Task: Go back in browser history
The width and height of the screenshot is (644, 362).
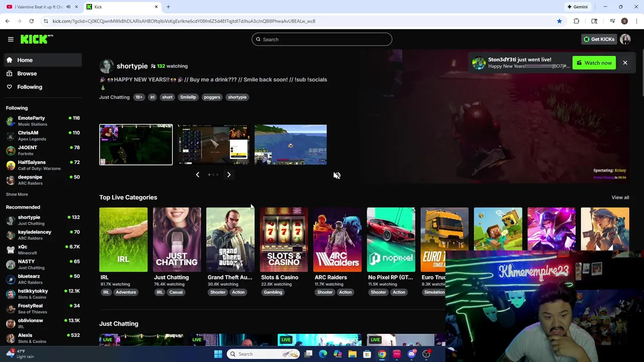Action: (x=7, y=21)
